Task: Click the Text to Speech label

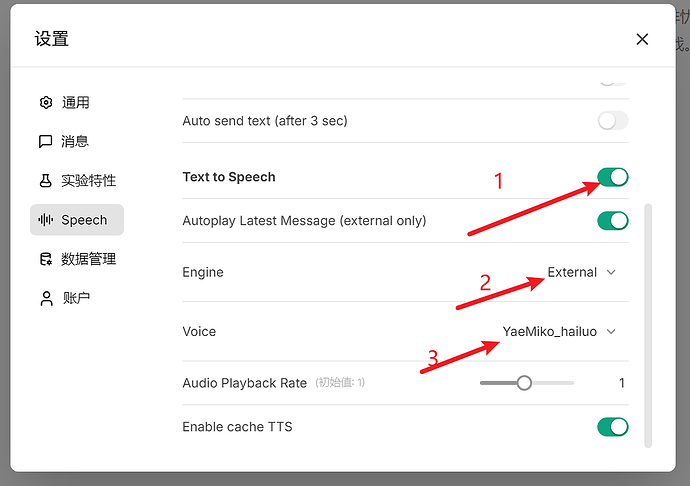Action: click(x=229, y=177)
